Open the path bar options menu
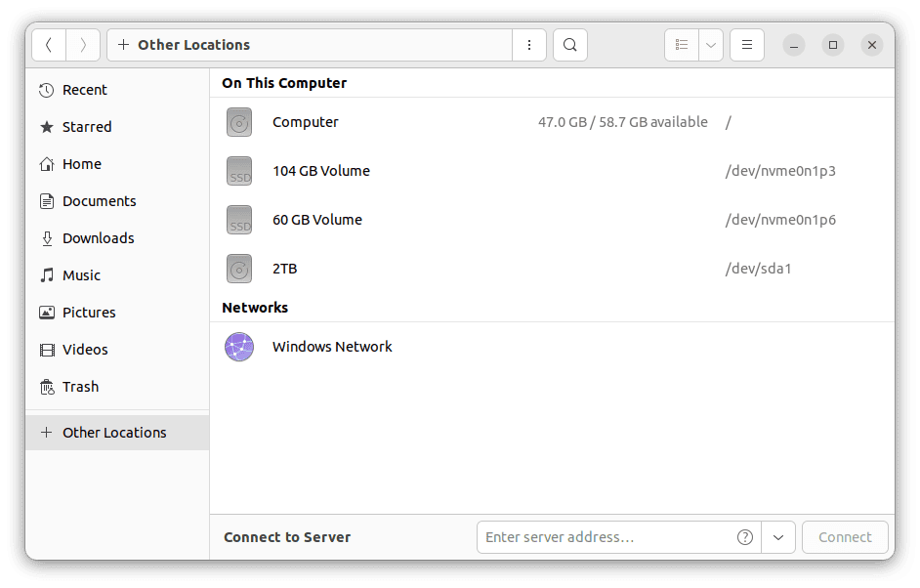Screen dimensions: 920x588 pos(529,45)
